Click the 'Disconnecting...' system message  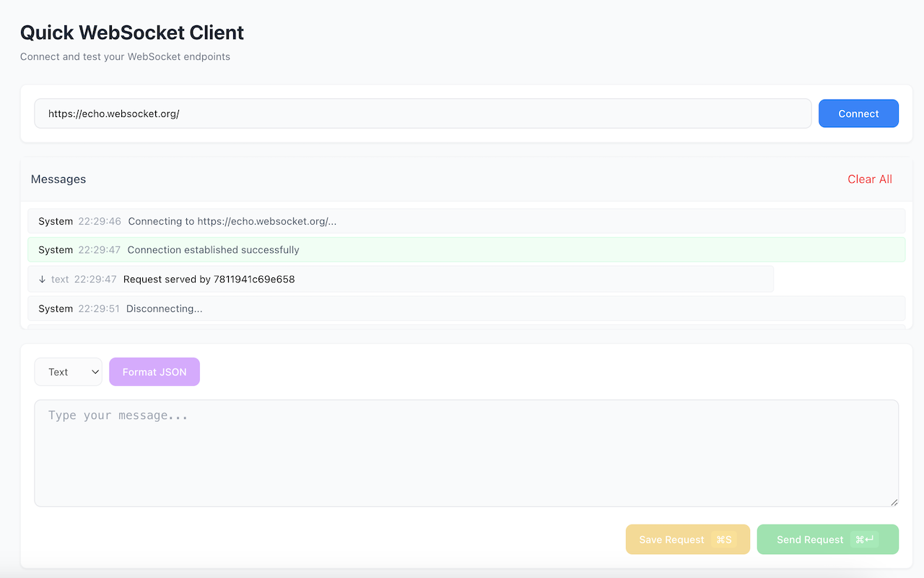(x=466, y=308)
